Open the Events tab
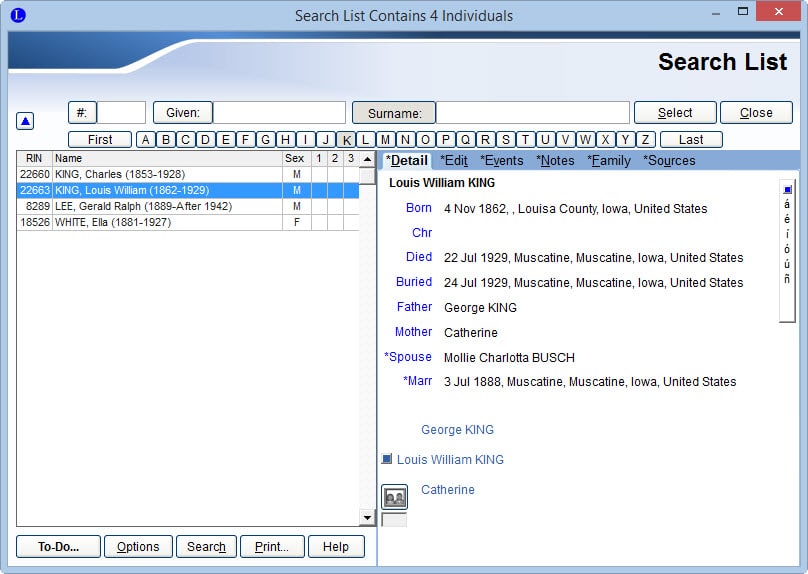This screenshot has height=574, width=808. coord(501,161)
